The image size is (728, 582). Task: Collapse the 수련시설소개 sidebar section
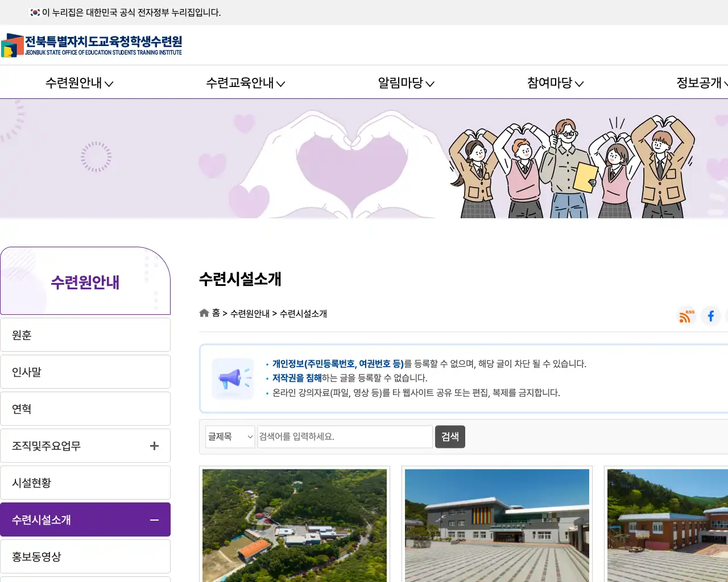tap(154, 519)
